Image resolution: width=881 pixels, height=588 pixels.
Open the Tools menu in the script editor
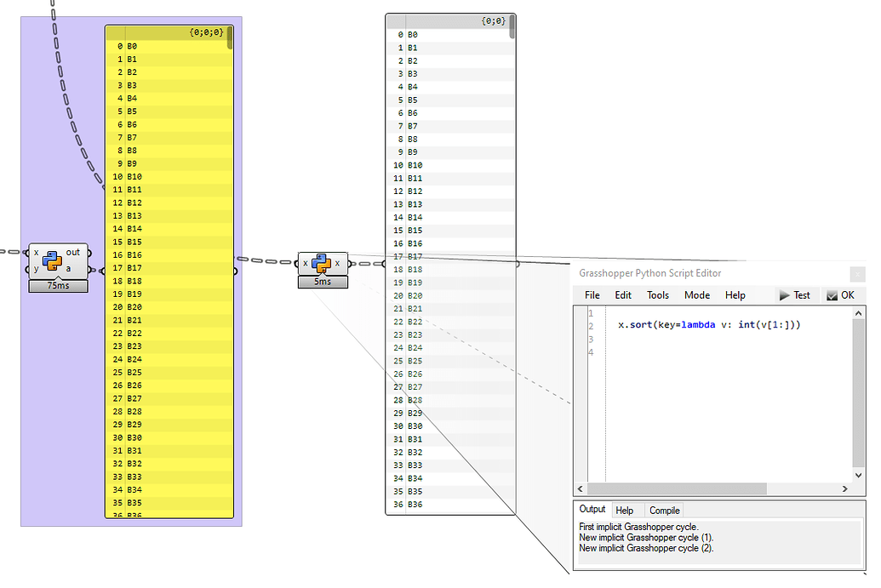657,295
